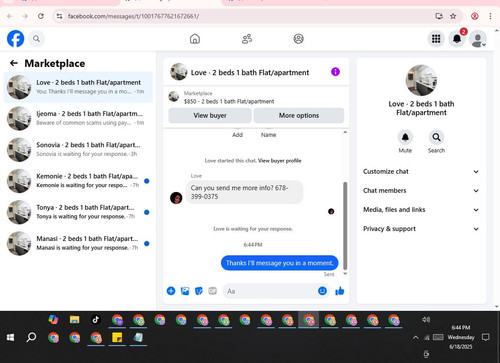This screenshot has width=500, height=363.
Task: Open the account profile avatar menu
Action: click(478, 39)
